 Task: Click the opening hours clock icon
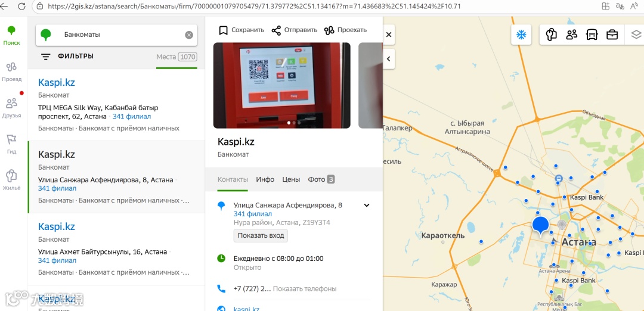[x=221, y=259]
